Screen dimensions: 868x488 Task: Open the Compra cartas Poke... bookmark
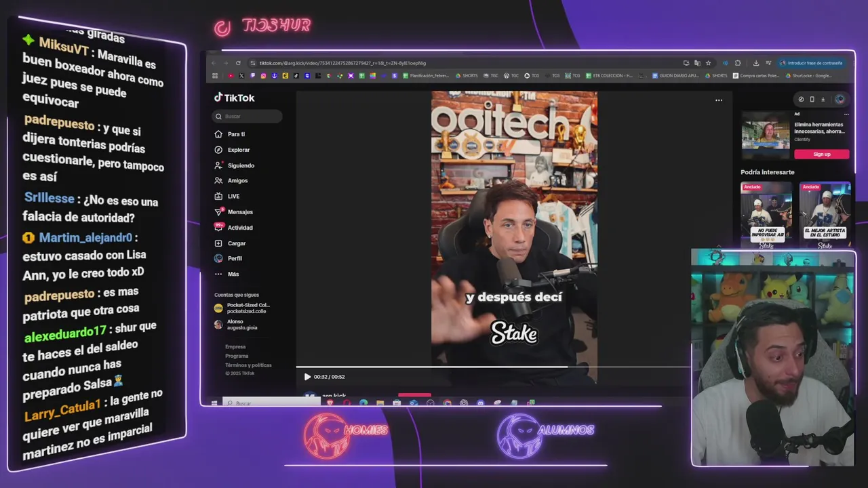756,76
